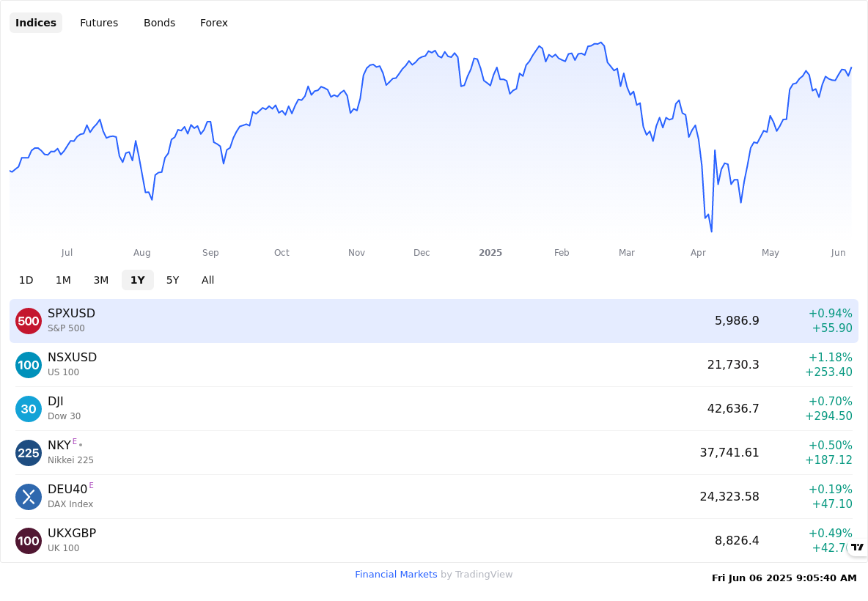Image resolution: width=868 pixels, height=601 pixels.
Task: Click the UK 100 maroon icon
Action: pyautogui.click(x=29, y=541)
